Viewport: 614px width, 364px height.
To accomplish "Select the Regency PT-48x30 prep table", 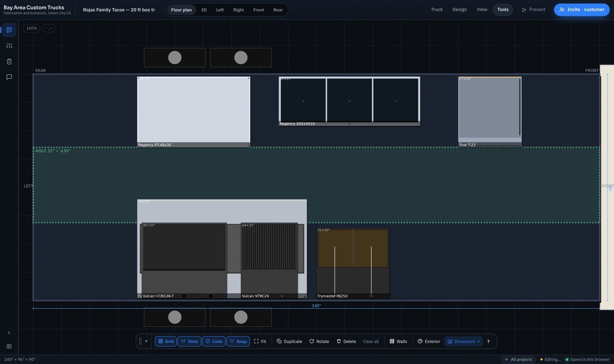I will (194, 112).
